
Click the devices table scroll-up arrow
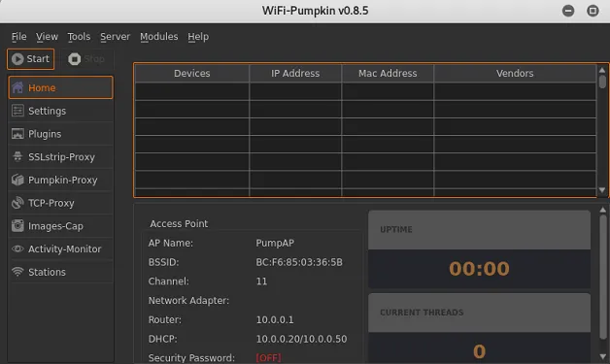[x=602, y=70]
